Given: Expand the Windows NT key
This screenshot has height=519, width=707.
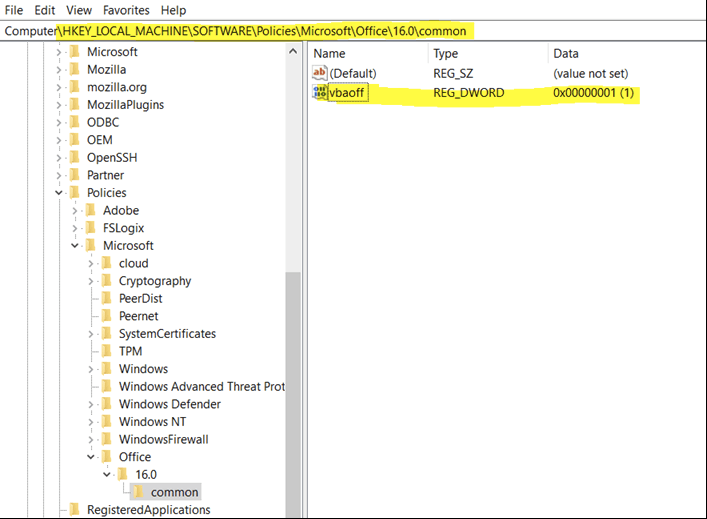Looking at the screenshot, I should tap(91, 422).
